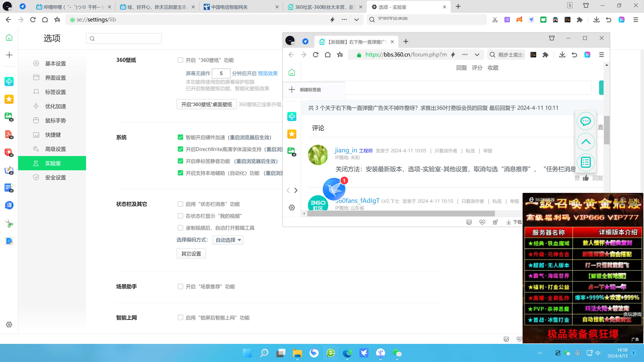Image resolution: width=644 pixels, height=362 pixels.
Task: Open the three-dots menu in main address bar
Action: click(x=344, y=19)
